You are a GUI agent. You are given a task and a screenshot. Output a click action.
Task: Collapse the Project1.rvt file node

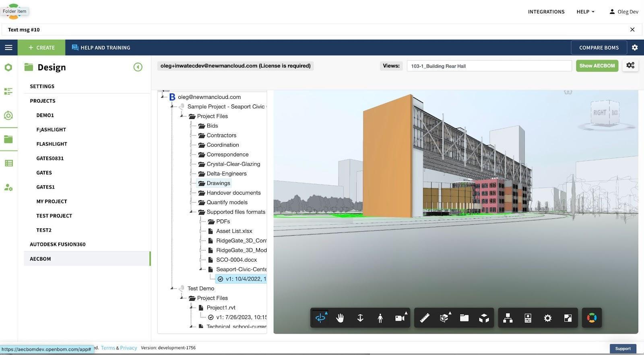coord(191,307)
